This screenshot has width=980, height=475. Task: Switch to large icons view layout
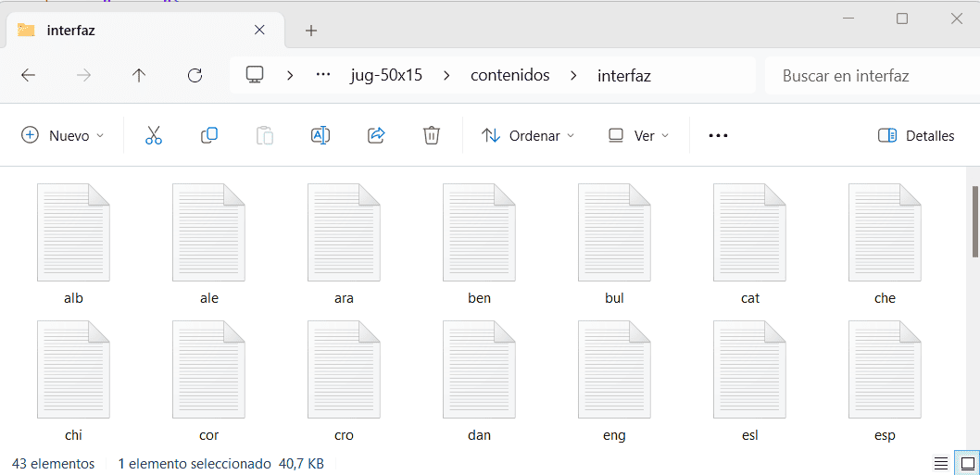coord(967,463)
